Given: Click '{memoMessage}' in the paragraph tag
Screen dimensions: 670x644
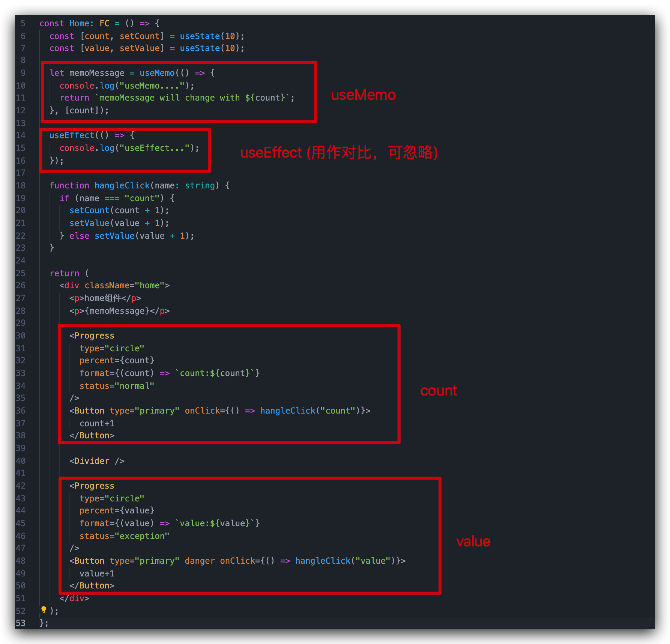Looking at the screenshot, I should [117, 311].
